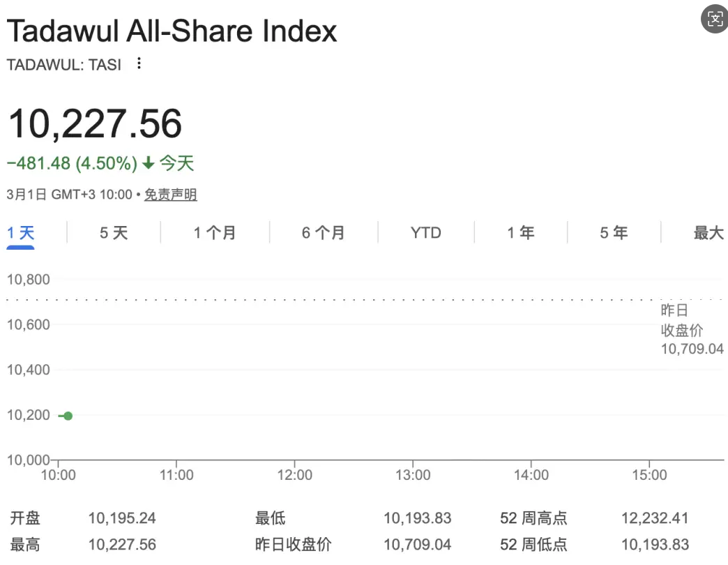The image size is (728, 565).
Task: Click the Tadawul All-Share Index title
Action: point(172,31)
